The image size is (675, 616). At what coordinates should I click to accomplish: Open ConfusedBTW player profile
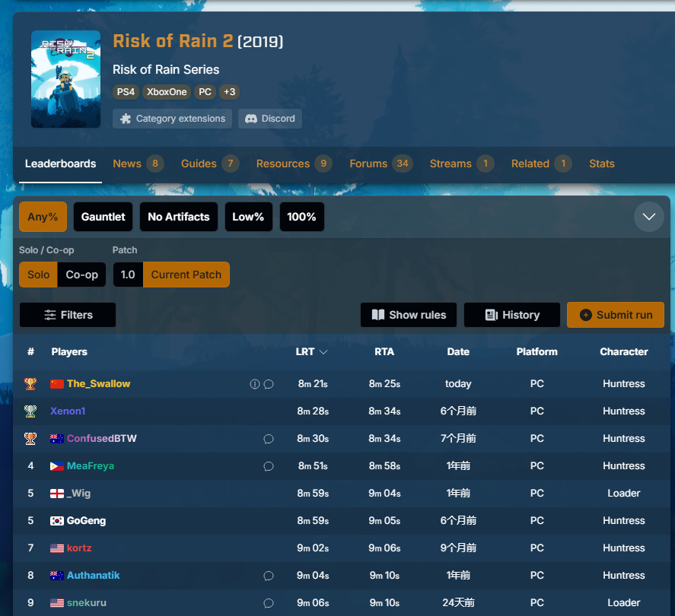point(102,439)
